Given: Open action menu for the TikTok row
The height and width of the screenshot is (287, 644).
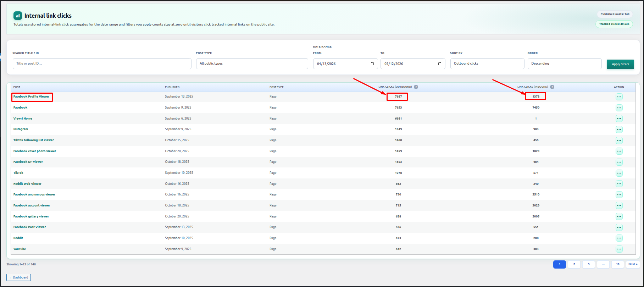Looking at the screenshot, I should tap(619, 173).
